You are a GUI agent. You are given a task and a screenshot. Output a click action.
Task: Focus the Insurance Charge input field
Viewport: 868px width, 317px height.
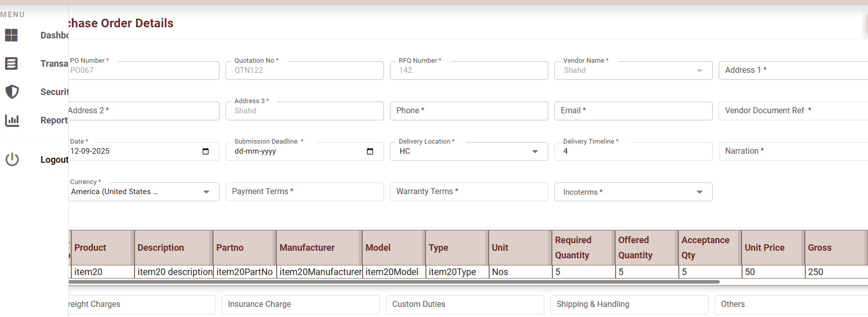(x=300, y=304)
